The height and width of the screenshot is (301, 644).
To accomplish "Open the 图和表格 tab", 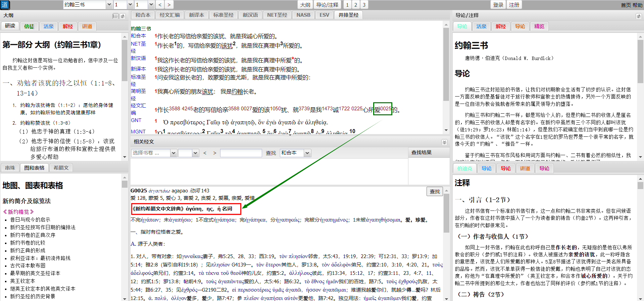I will point(34,168).
